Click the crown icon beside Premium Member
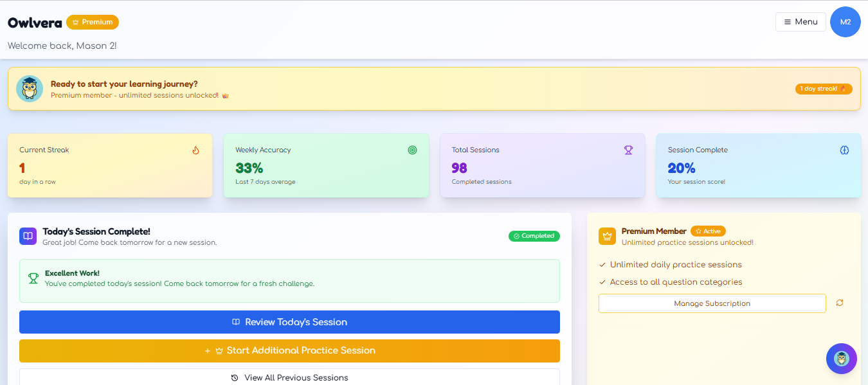 click(x=607, y=236)
